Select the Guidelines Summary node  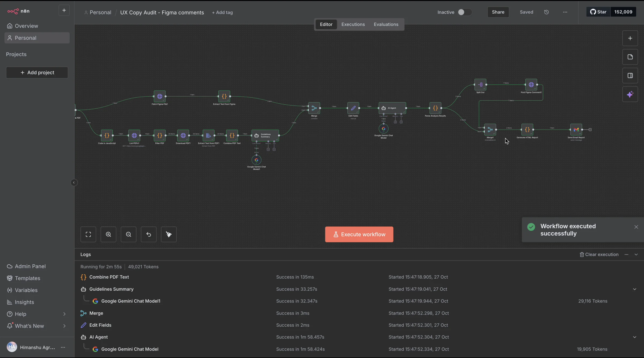(x=265, y=136)
